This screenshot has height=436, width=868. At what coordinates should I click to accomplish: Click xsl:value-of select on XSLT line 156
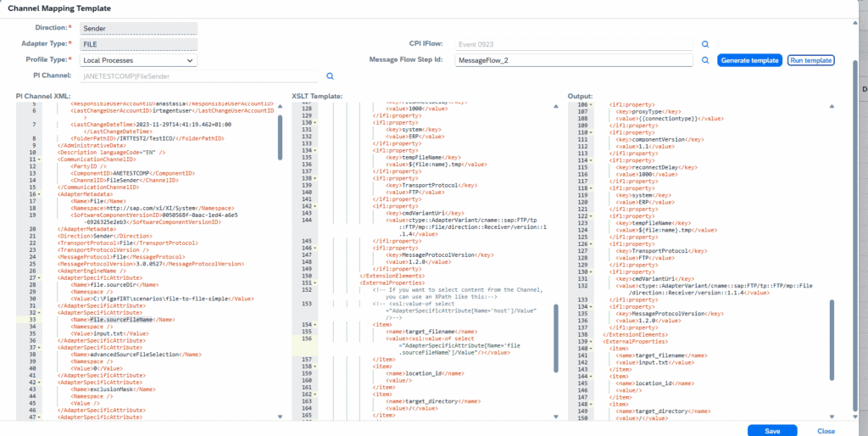[x=442, y=338]
